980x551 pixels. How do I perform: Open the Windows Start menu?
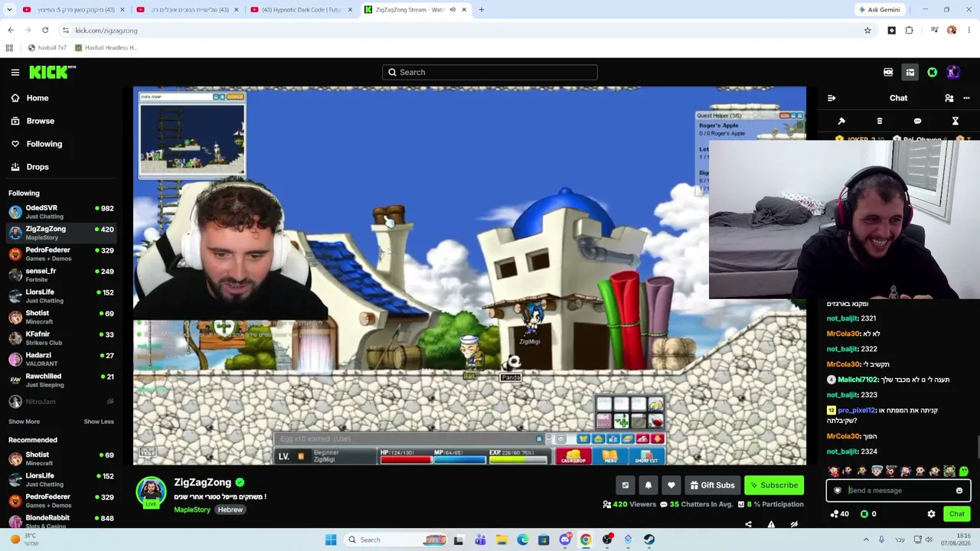[x=331, y=540]
